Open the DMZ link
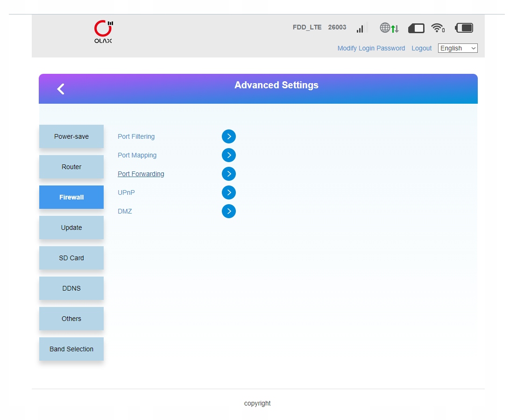 click(125, 211)
